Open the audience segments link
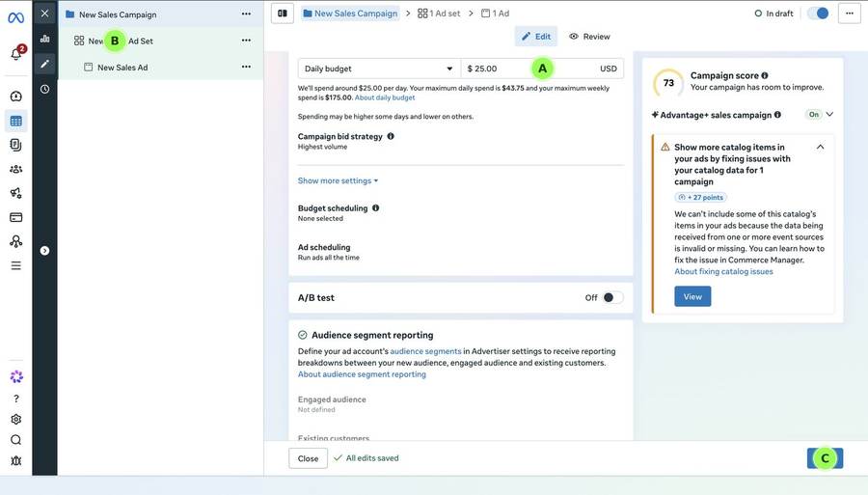868x495 pixels. pyautogui.click(x=425, y=351)
